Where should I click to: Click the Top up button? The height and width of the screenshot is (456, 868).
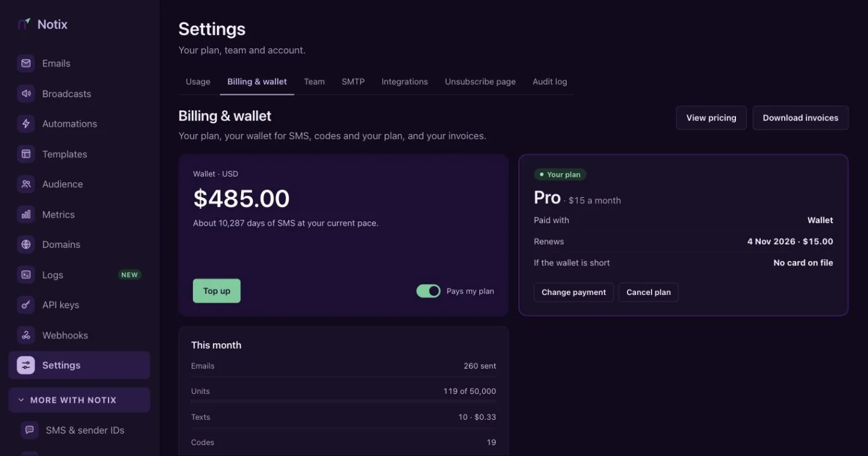(216, 291)
